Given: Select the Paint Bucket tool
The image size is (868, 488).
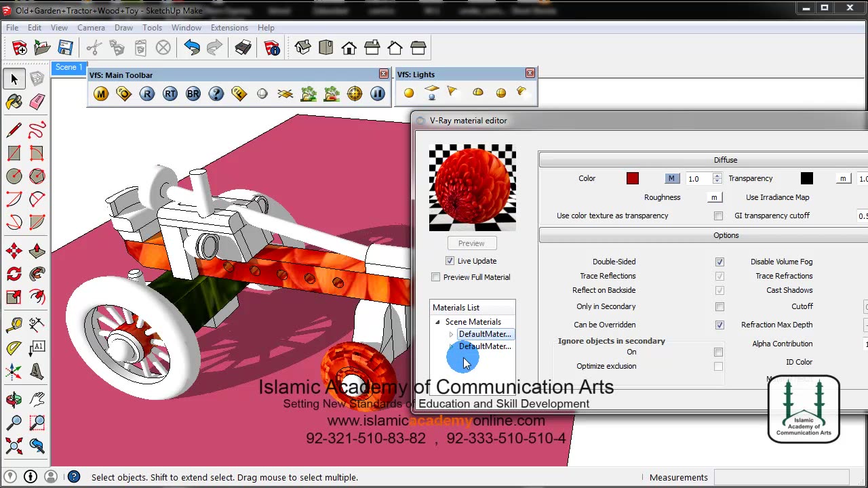Looking at the screenshot, I should [14, 102].
